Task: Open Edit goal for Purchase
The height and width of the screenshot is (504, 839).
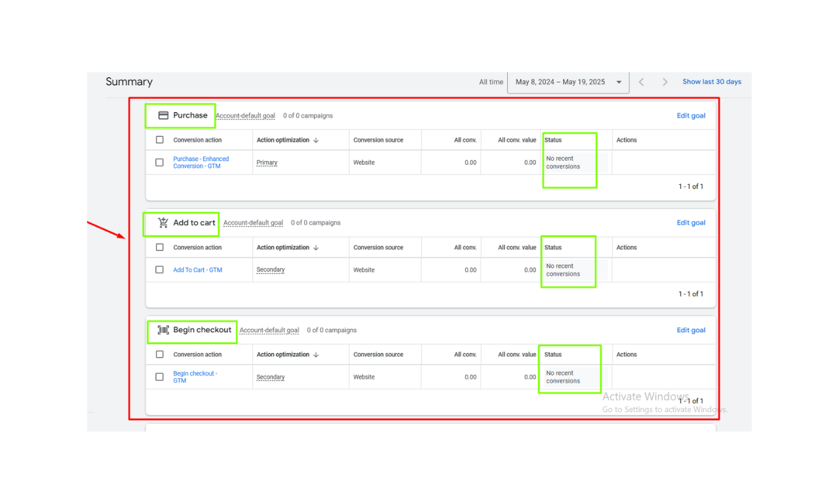Action: [x=691, y=115]
